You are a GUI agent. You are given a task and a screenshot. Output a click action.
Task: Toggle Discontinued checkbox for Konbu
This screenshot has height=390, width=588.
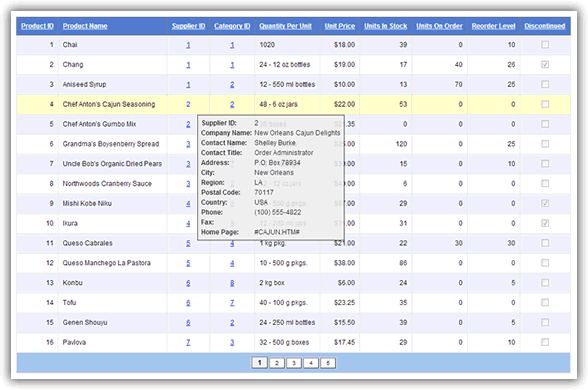coord(545,283)
